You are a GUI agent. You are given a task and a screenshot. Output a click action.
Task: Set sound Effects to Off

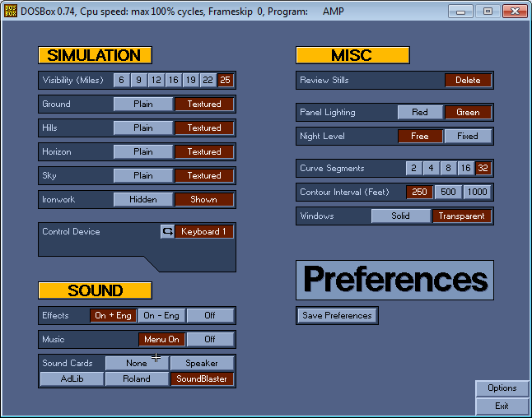coord(210,316)
